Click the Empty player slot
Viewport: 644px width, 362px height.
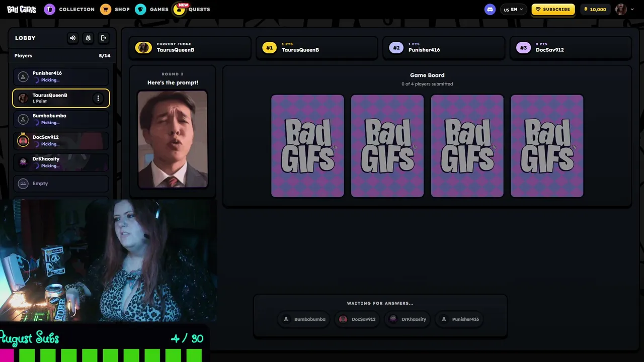click(x=61, y=184)
